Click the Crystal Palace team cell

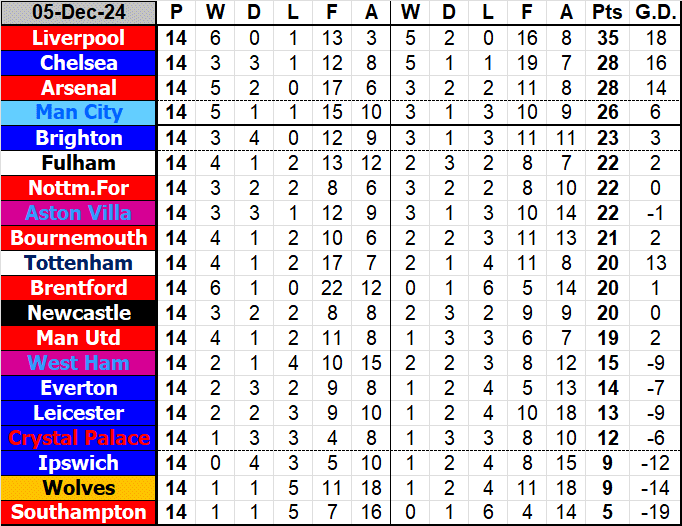click(x=79, y=438)
